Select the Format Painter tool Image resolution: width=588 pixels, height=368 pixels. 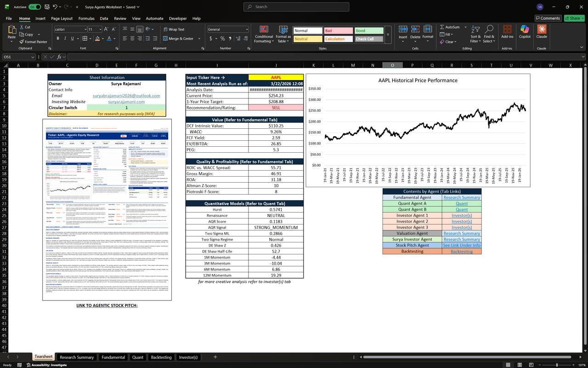[34, 42]
